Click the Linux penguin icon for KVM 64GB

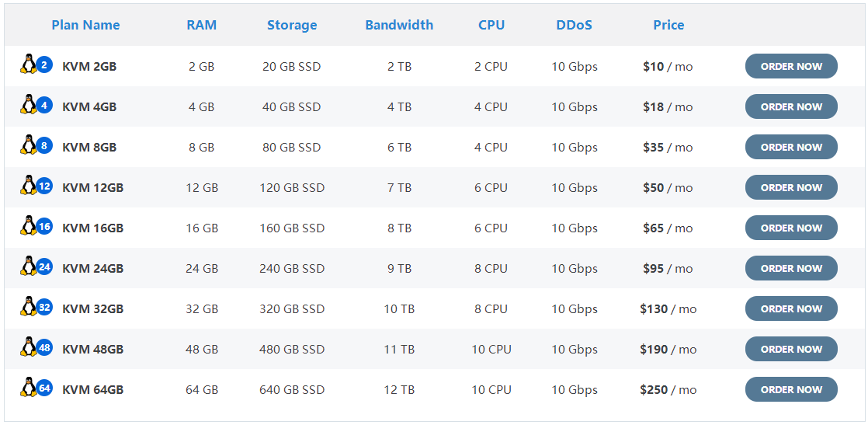point(30,388)
